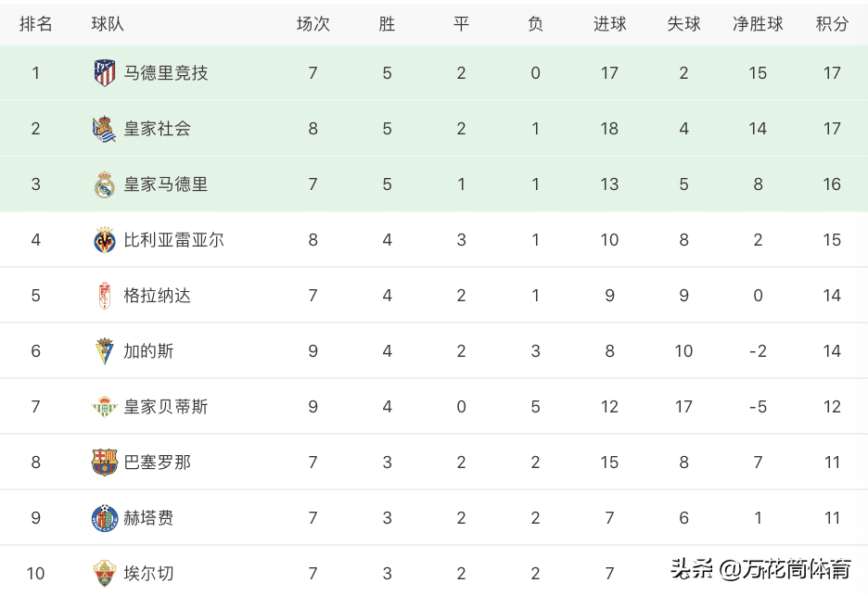Select the Real Madrid crest icon
The width and height of the screenshot is (868, 596).
click(x=104, y=184)
